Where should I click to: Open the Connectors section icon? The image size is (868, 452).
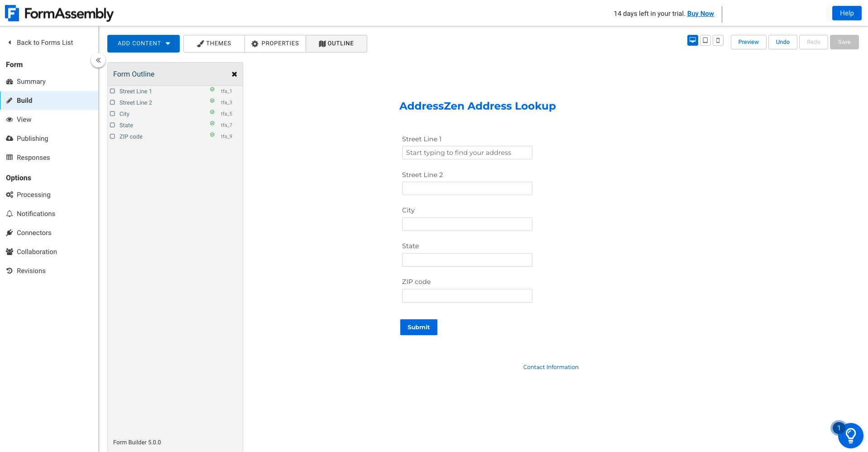point(10,232)
